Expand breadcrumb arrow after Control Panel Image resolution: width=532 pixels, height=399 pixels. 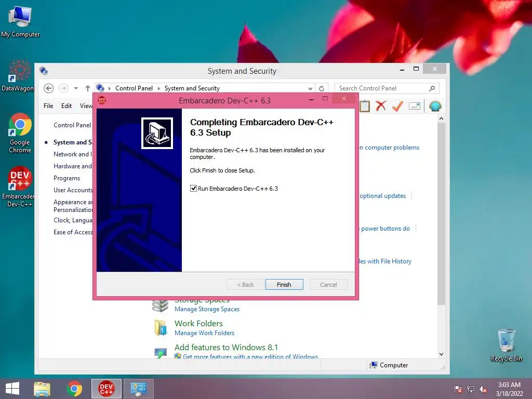click(x=158, y=88)
